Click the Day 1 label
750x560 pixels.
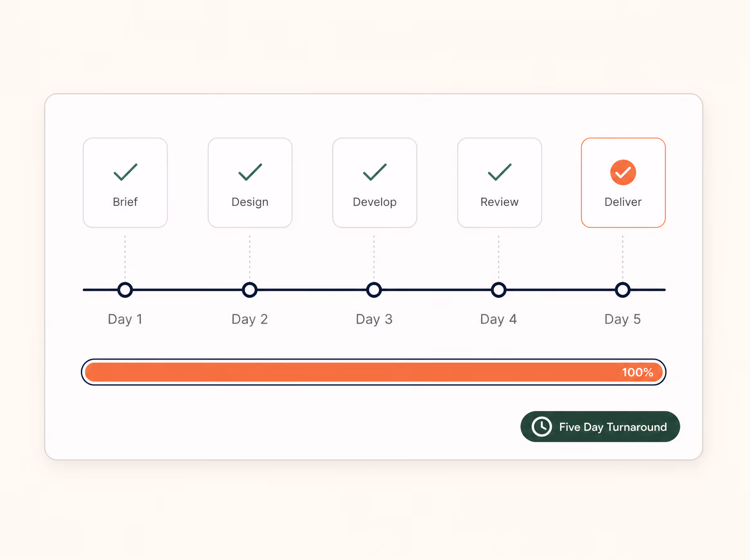coord(125,319)
